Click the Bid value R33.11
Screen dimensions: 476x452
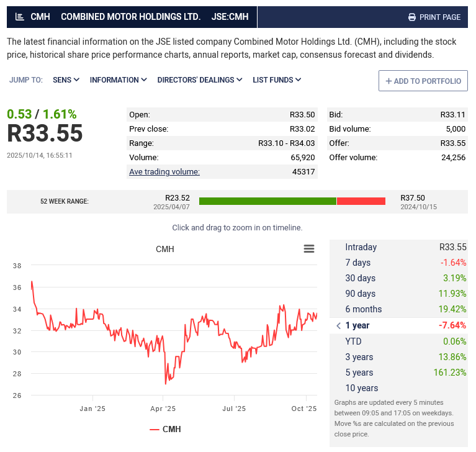click(452, 114)
